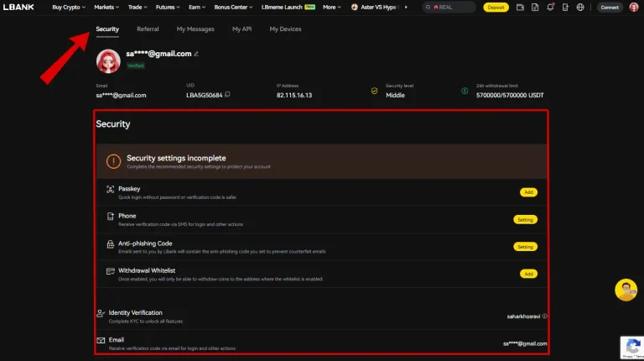644x361 pixels.
Task: Click the Anti-phishing Code icon
Action: 110,243
